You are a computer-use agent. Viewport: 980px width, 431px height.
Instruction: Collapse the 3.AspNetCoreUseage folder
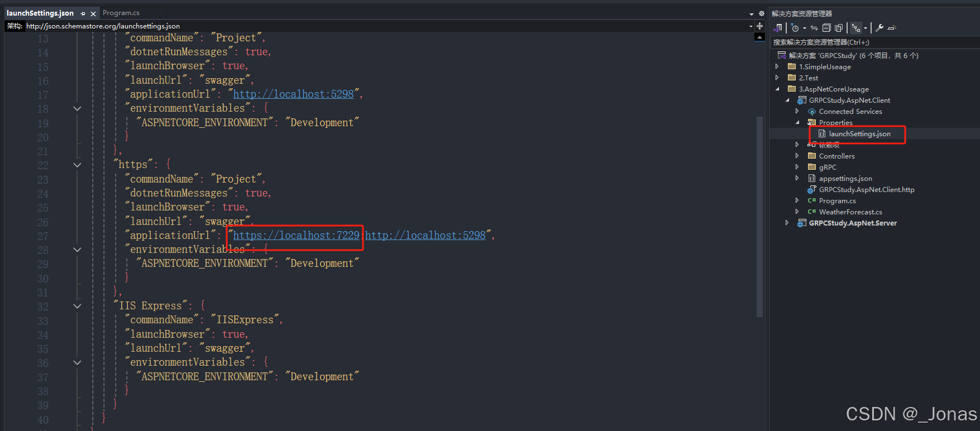[x=777, y=89]
